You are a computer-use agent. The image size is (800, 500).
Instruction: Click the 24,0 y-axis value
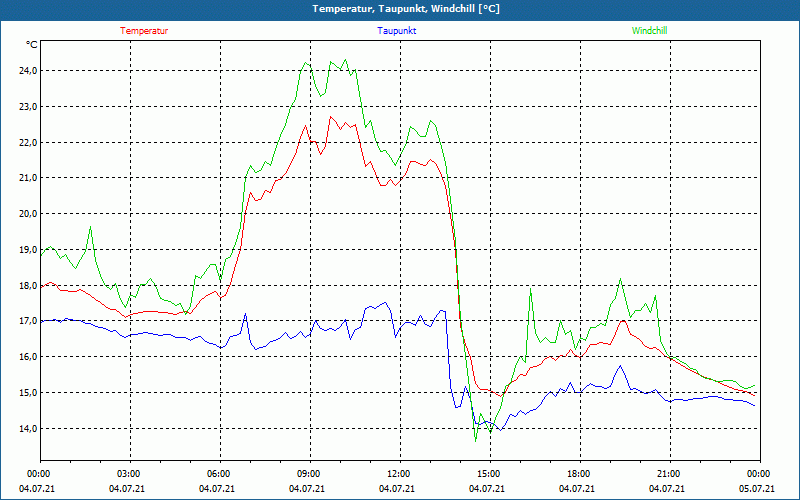pos(29,71)
